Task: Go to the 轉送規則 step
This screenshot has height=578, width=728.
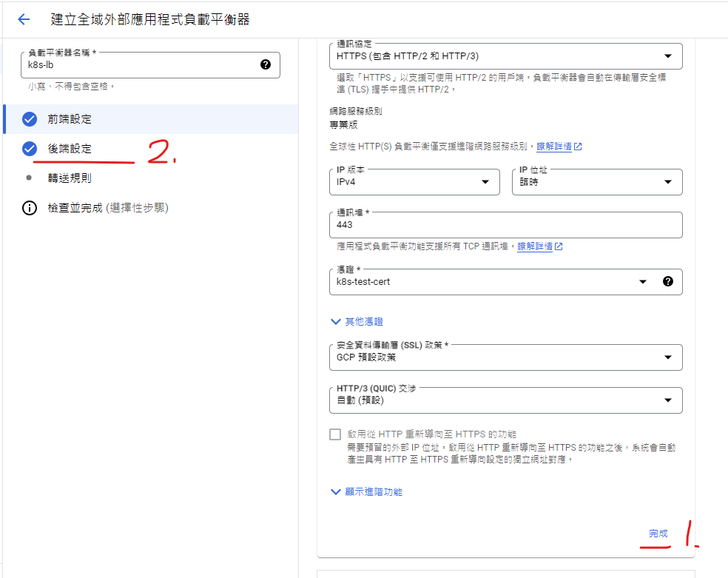Action: (x=70, y=178)
